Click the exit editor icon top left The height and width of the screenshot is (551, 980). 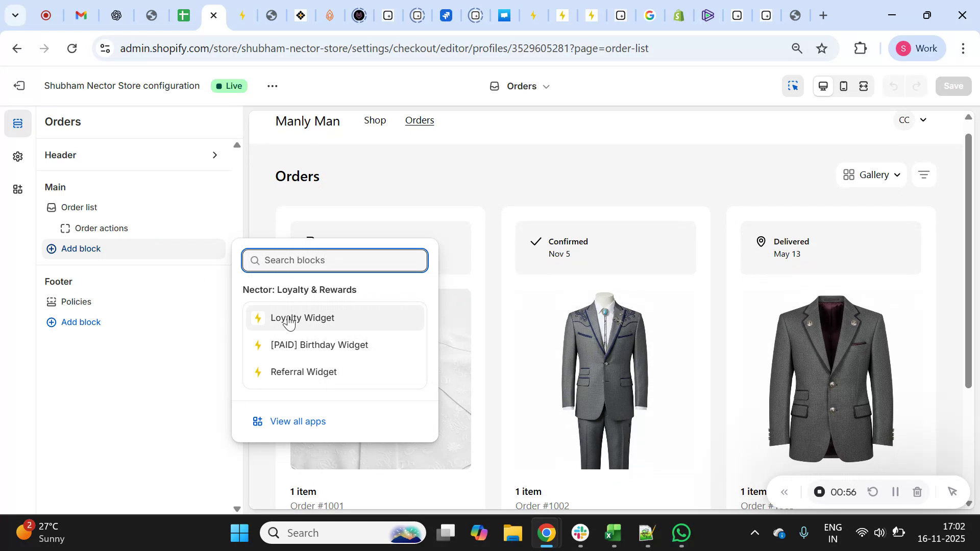(19, 86)
